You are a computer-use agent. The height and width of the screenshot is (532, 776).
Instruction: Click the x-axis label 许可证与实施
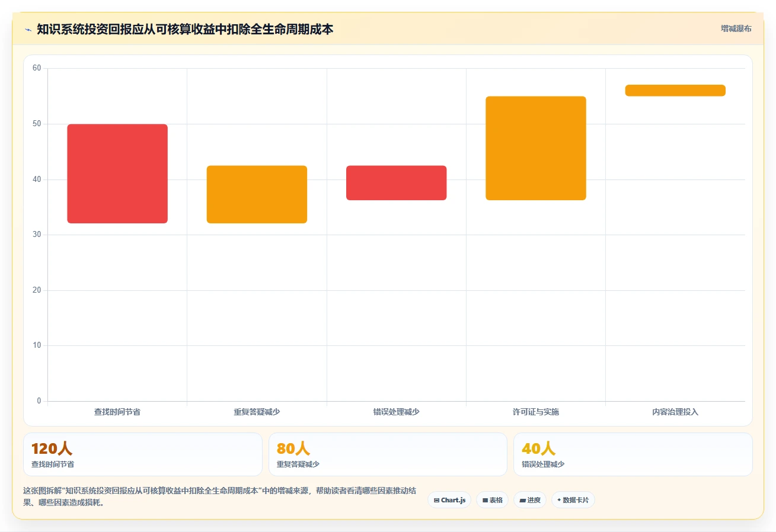(x=536, y=412)
